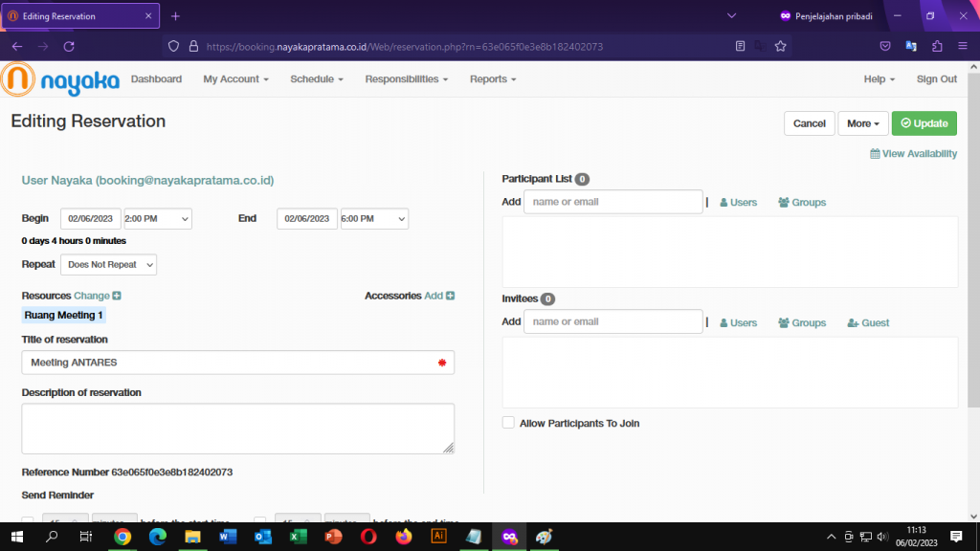The image size is (980, 551).
Task: Open the Firefox extensions puzzle icon
Action: tap(937, 46)
